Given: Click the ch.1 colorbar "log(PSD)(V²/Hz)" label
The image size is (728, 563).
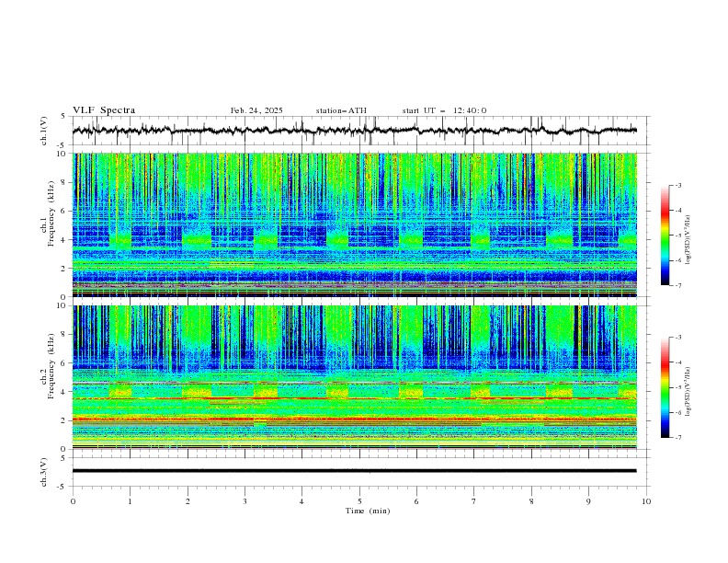Looking at the screenshot, I should tap(688, 240).
